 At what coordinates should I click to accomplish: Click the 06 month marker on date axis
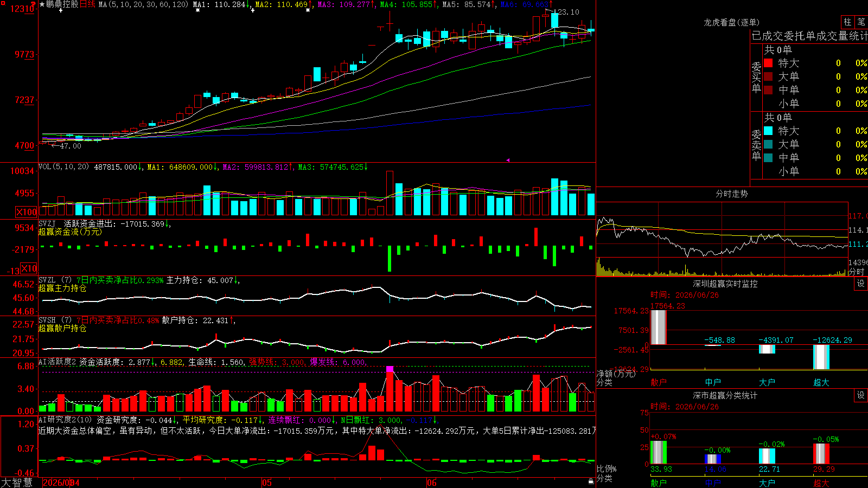(432, 483)
